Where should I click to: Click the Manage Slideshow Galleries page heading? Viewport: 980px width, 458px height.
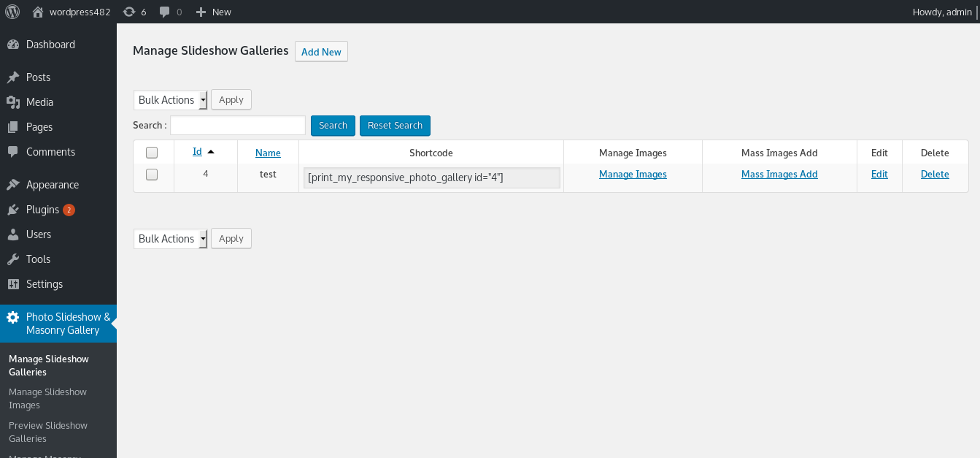click(211, 51)
